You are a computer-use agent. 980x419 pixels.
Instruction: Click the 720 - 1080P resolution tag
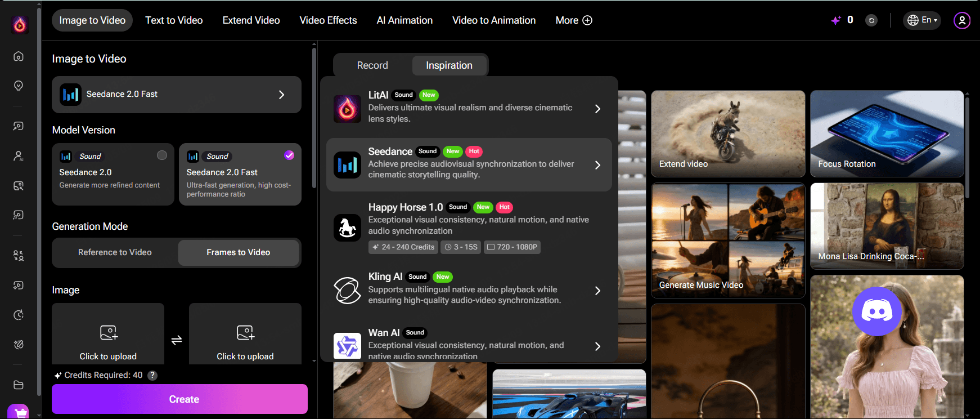coord(512,247)
